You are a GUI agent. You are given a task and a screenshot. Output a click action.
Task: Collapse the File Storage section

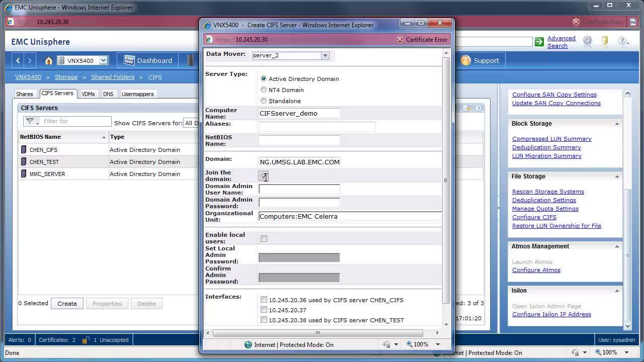(x=617, y=176)
